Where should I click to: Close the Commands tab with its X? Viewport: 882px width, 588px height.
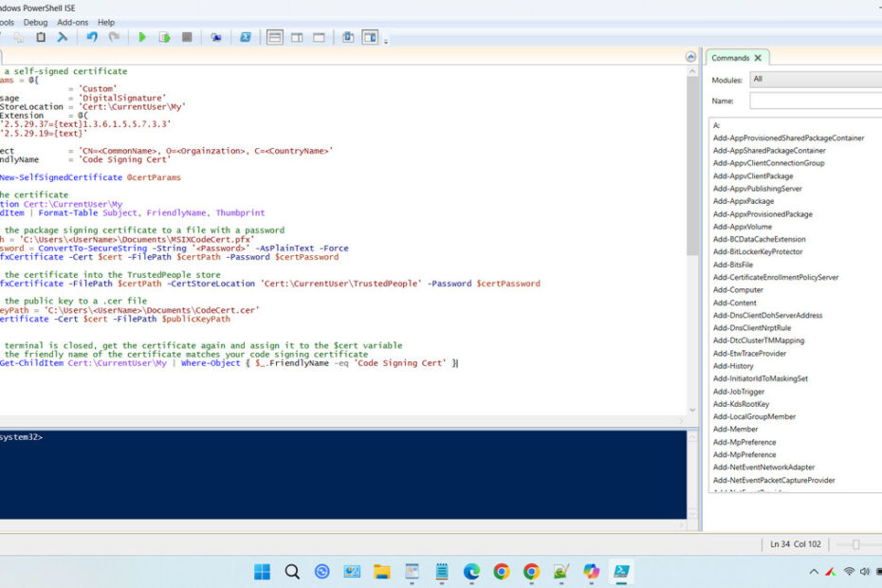[x=758, y=58]
